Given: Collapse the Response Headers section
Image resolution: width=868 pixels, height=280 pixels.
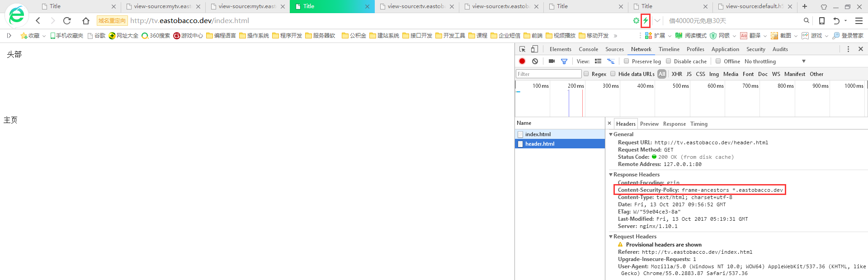Looking at the screenshot, I should click(611, 175).
